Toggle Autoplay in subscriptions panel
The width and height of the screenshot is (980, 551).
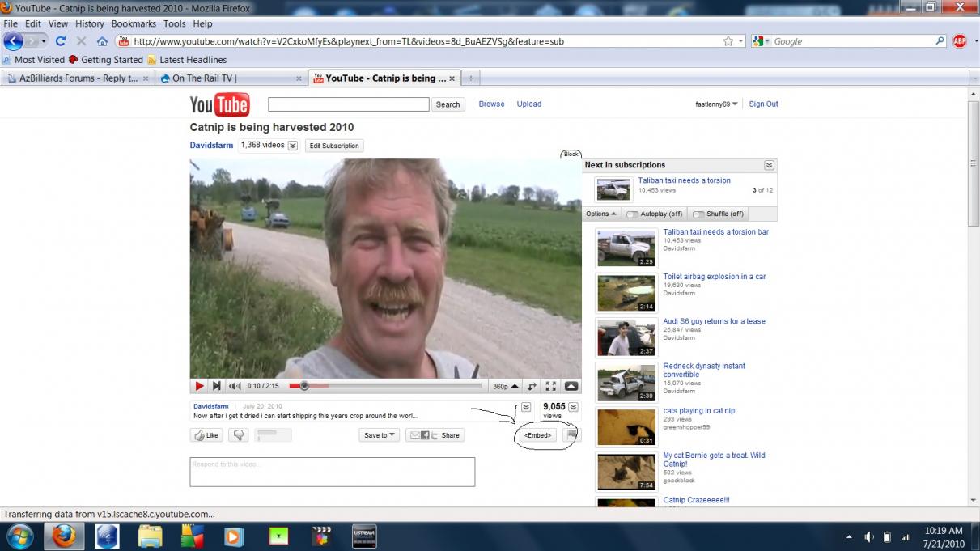click(654, 214)
